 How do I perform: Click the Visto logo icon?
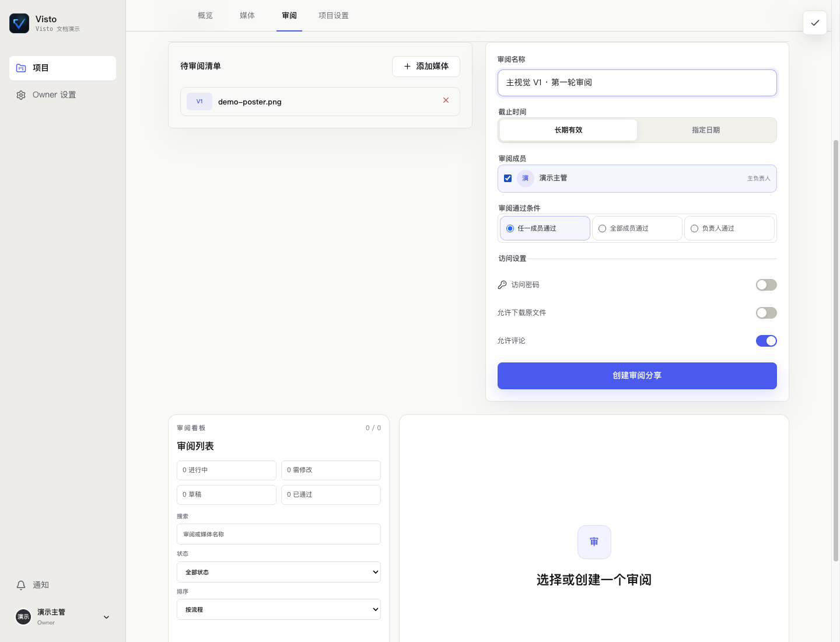[19, 23]
